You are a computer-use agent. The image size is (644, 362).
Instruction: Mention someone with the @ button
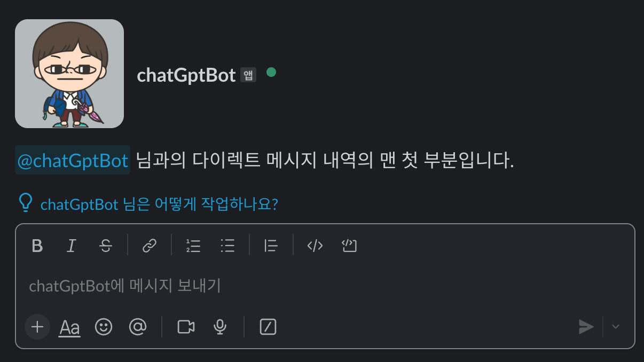[138, 327]
